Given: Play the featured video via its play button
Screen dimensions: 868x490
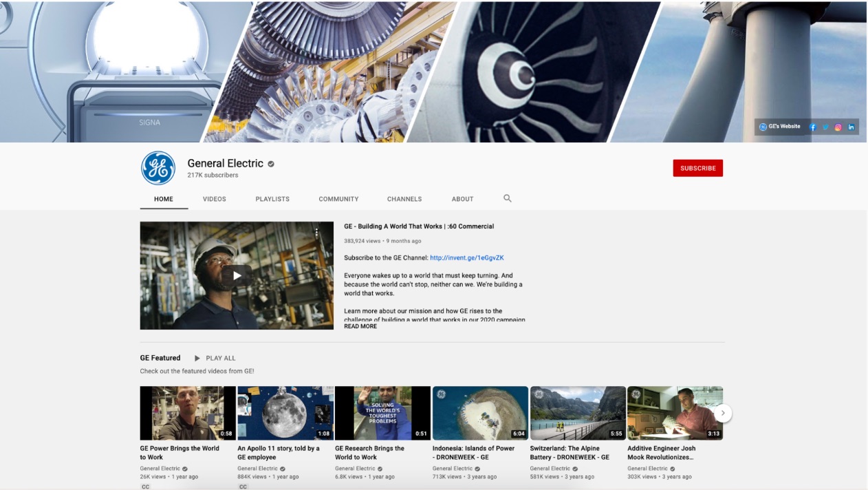Looking at the screenshot, I should click(x=237, y=275).
